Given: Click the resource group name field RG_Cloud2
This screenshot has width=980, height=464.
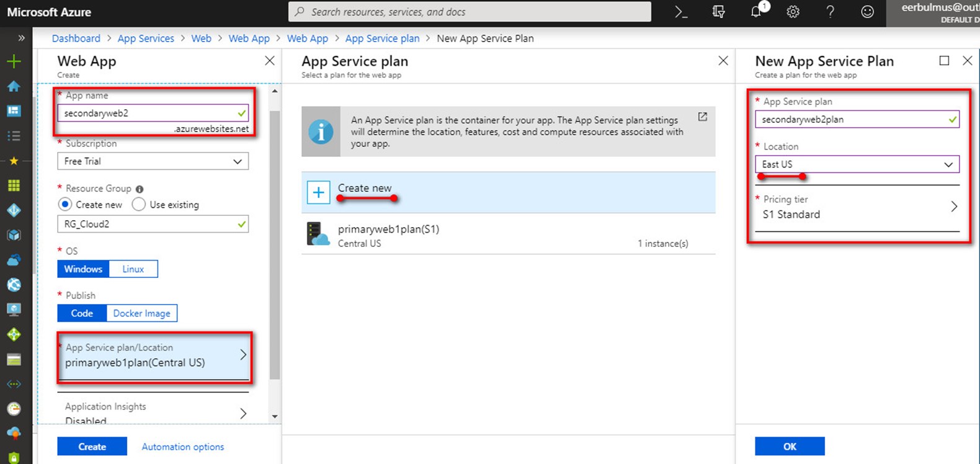Looking at the screenshot, I should tap(153, 224).
